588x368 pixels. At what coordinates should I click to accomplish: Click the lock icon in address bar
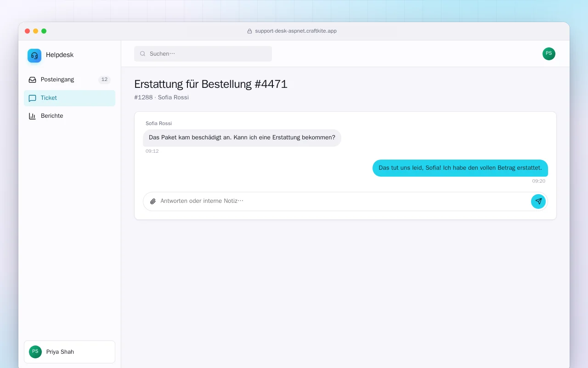click(x=250, y=31)
